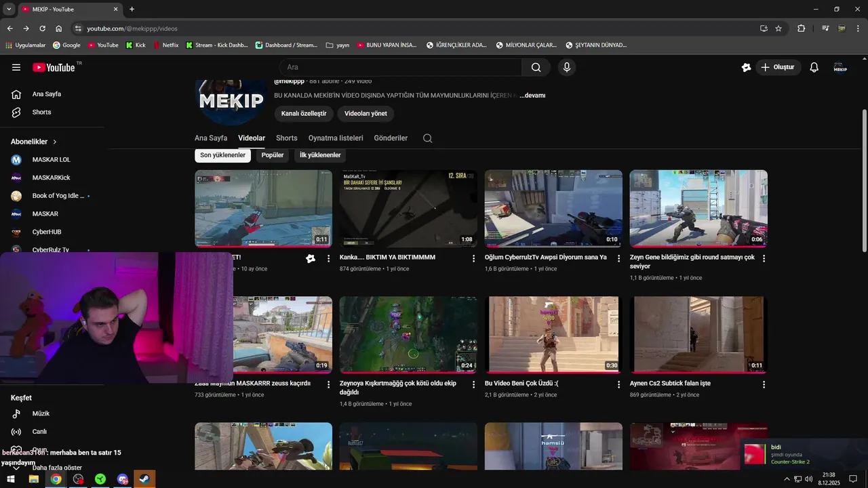Viewport: 868px width, 488px height.
Task: Open the Windows Start menu
Action: [x=11, y=479]
